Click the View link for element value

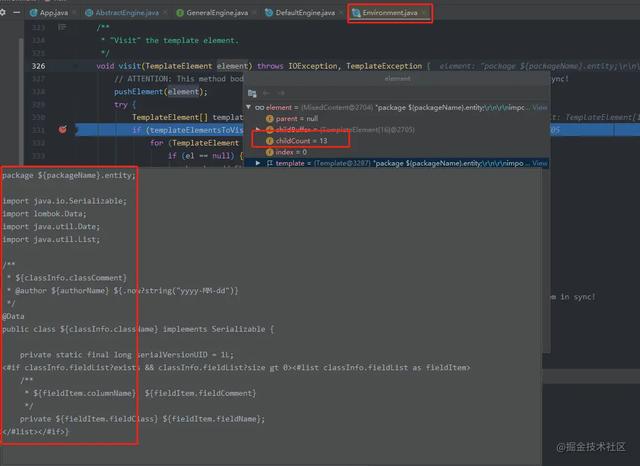(540, 107)
